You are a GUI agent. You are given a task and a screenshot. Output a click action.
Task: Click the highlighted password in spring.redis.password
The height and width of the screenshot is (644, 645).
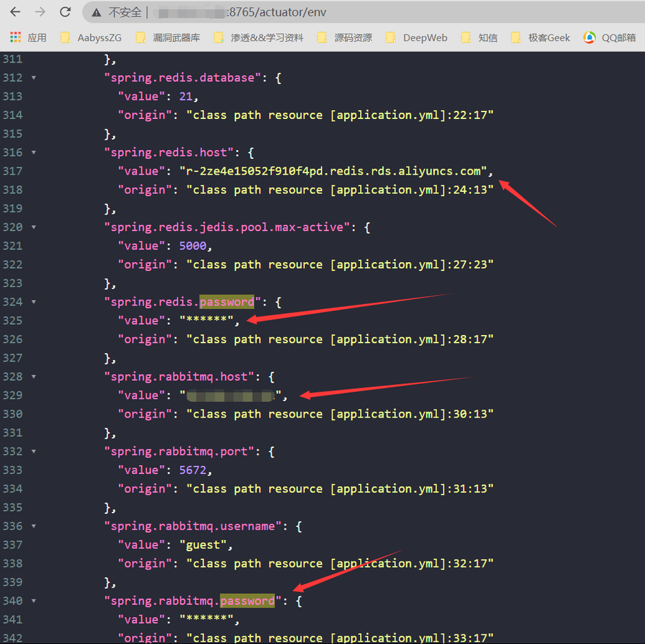227,302
